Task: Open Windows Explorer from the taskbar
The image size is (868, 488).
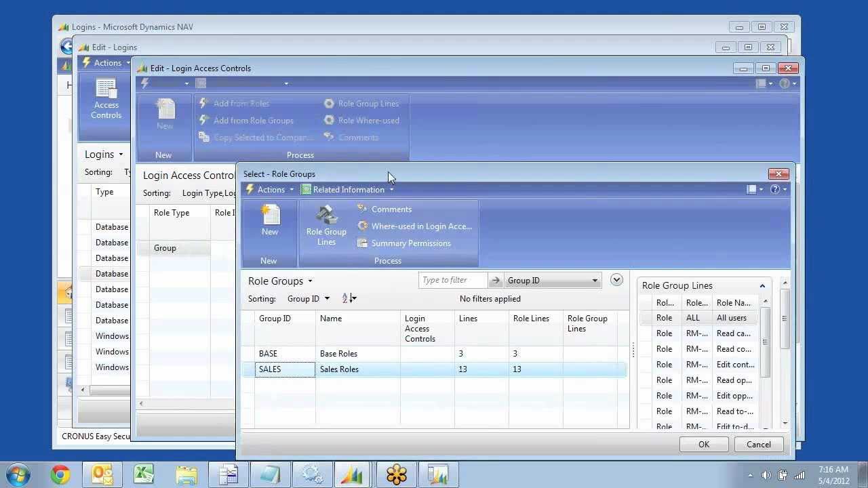Action: 186,474
